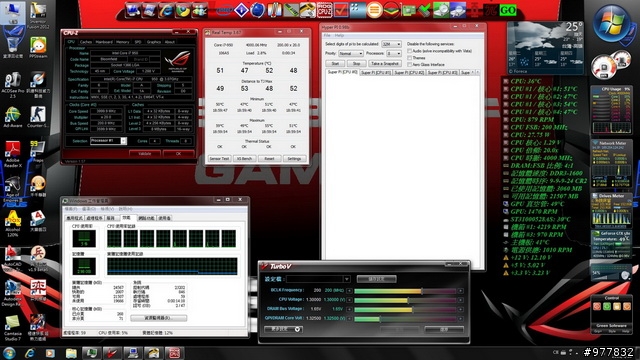Open Adobe Reader X from the desktop

13,154
